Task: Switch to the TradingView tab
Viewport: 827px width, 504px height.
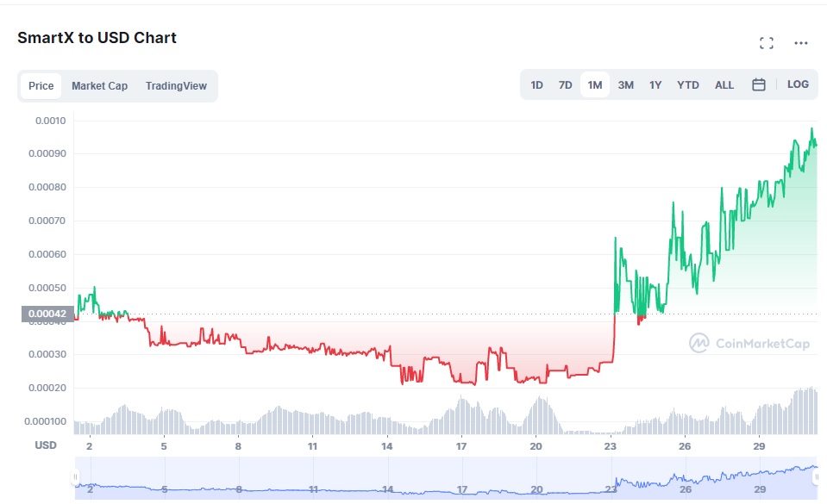Action: [x=176, y=86]
